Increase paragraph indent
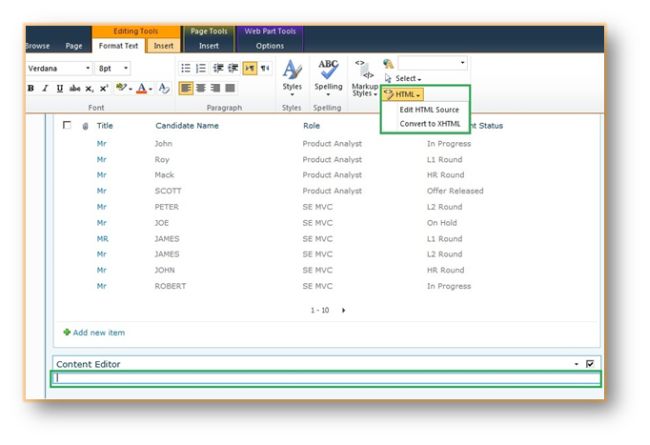The image size is (650, 445). click(233, 68)
